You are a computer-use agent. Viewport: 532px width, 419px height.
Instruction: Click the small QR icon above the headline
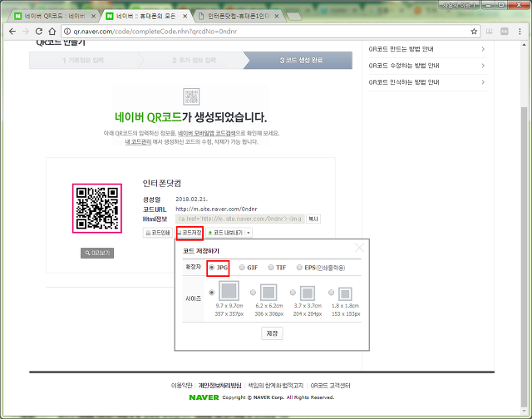191,96
